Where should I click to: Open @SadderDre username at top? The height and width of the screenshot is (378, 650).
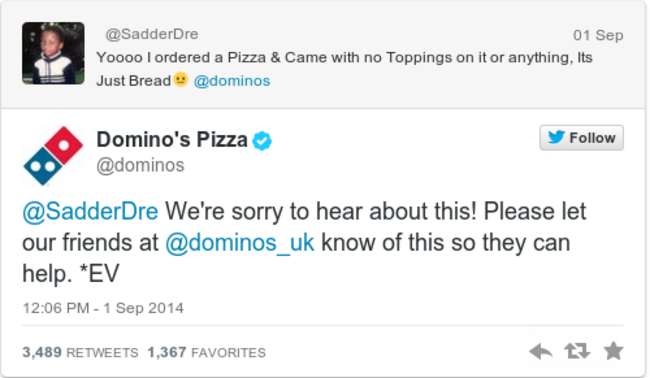coord(152,34)
